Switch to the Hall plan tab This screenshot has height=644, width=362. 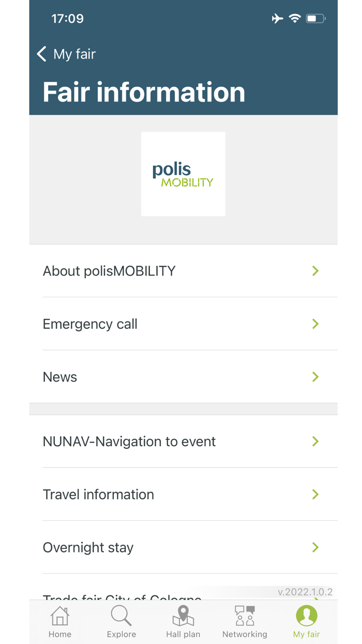click(x=183, y=622)
